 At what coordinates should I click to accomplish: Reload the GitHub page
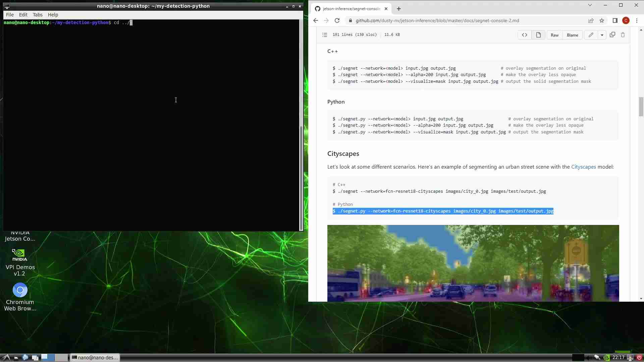pyautogui.click(x=337, y=20)
